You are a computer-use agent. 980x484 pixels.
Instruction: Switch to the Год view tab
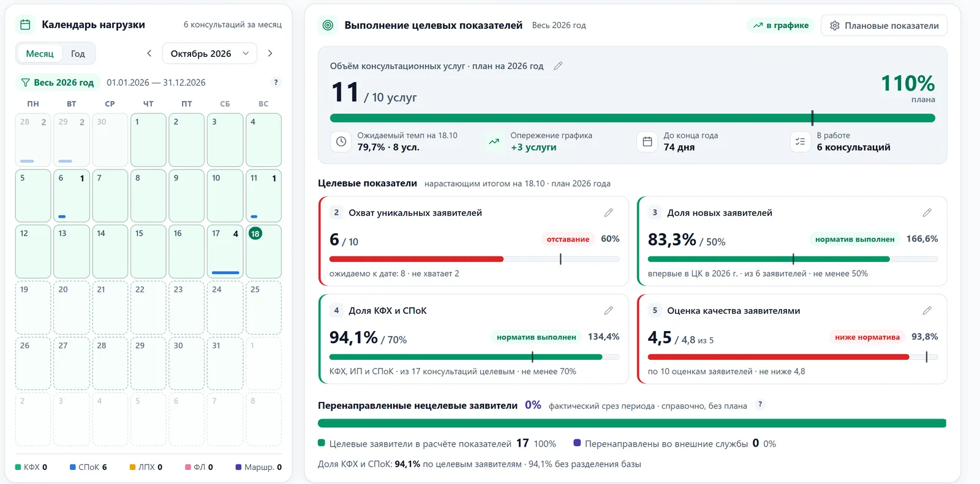pyautogui.click(x=78, y=53)
